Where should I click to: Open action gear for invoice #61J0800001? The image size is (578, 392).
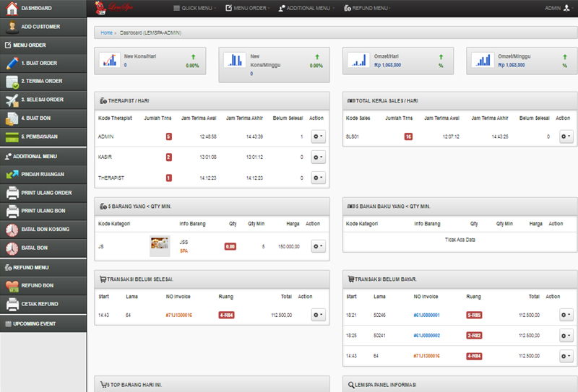[x=566, y=315]
